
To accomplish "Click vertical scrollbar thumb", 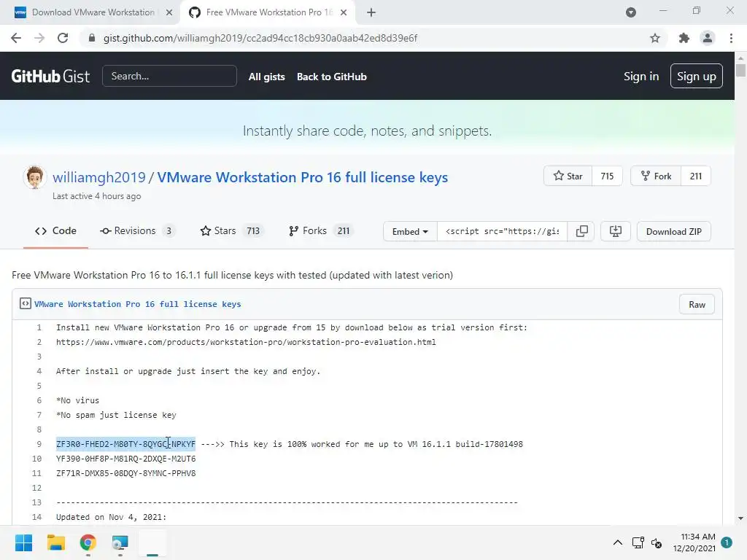I will (740, 69).
